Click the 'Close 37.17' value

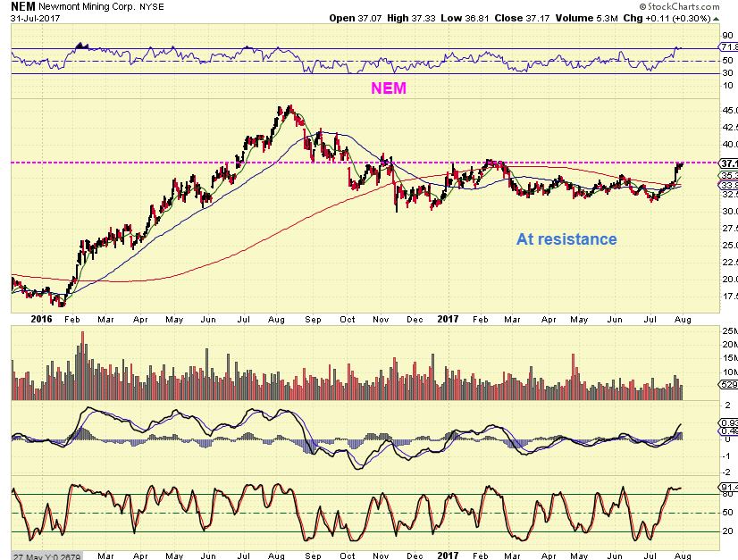[x=522, y=19]
